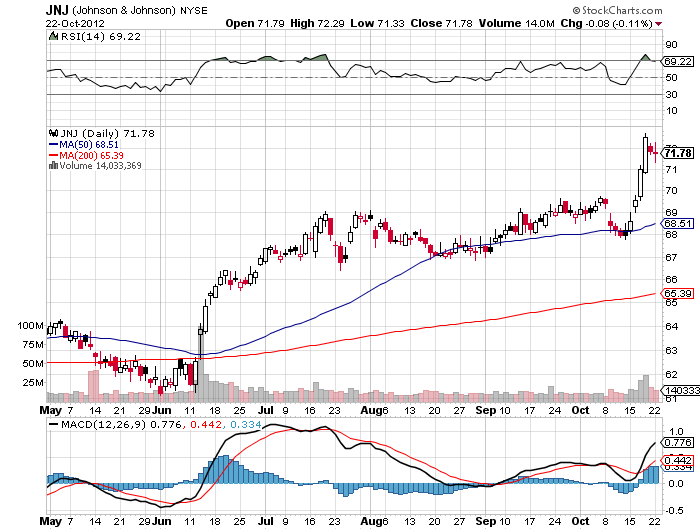The height and width of the screenshot is (530, 700).
Task: Click the JNJ (Daily) candlestick legend icon
Action: coord(53,131)
